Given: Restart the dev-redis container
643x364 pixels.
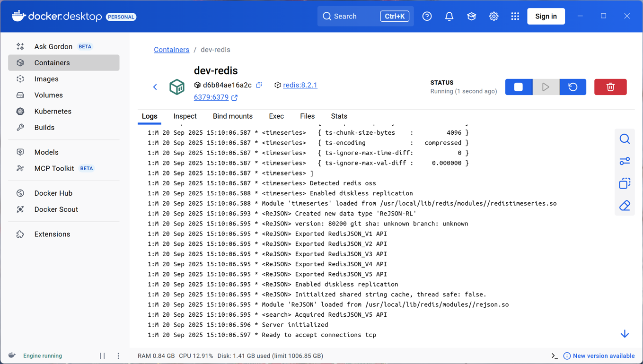Looking at the screenshot, I should point(573,87).
